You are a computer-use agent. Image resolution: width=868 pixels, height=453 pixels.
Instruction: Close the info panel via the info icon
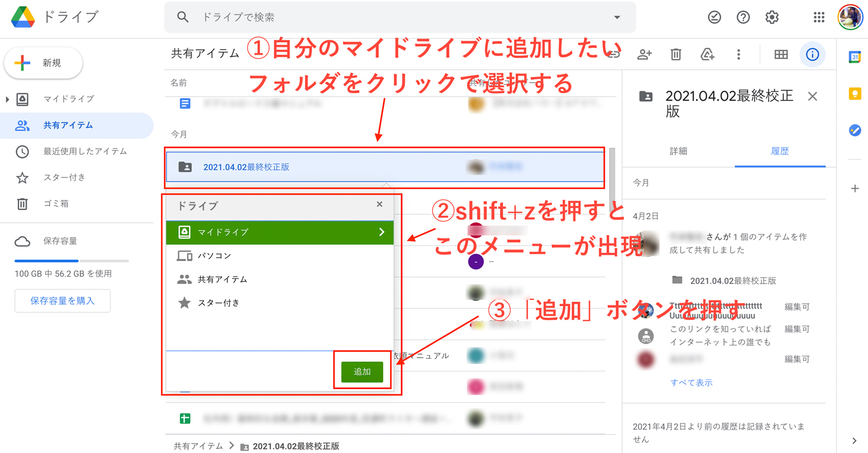(x=812, y=54)
